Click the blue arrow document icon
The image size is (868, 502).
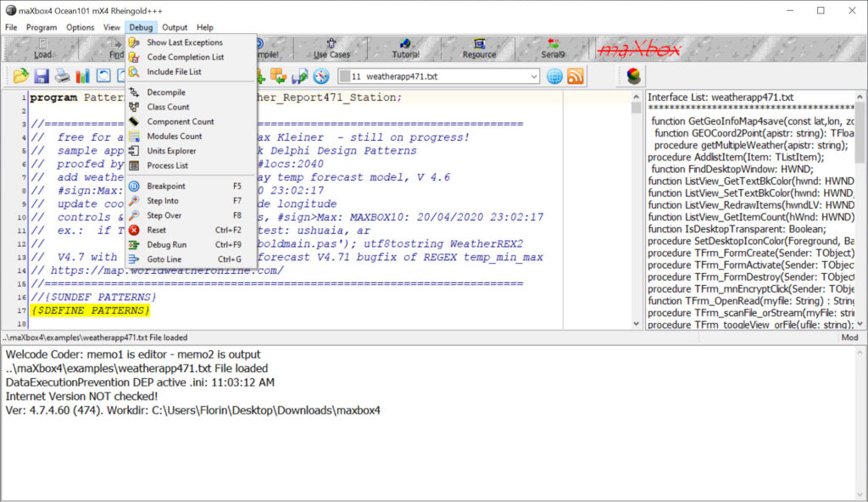pyautogui.click(x=299, y=76)
